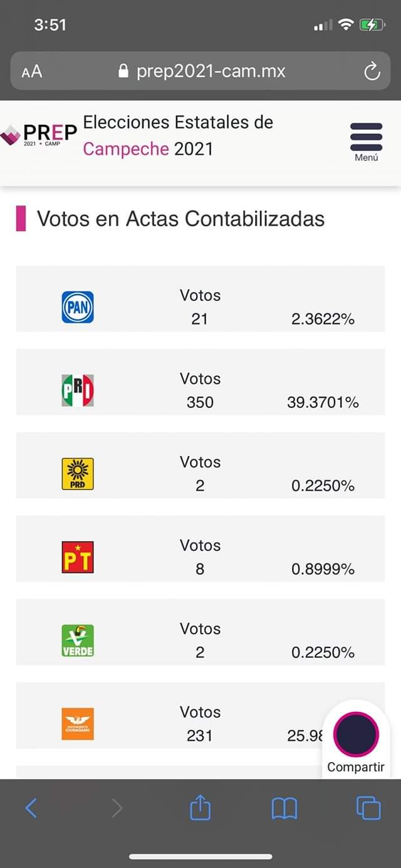Tap the Votos en Actas Contabilizadas heading

coord(180,219)
